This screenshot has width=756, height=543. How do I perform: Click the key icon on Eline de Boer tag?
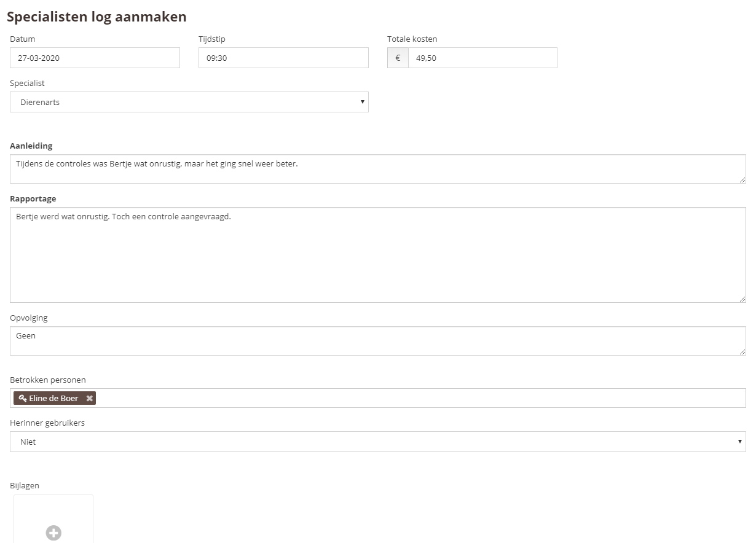pos(23,399)
